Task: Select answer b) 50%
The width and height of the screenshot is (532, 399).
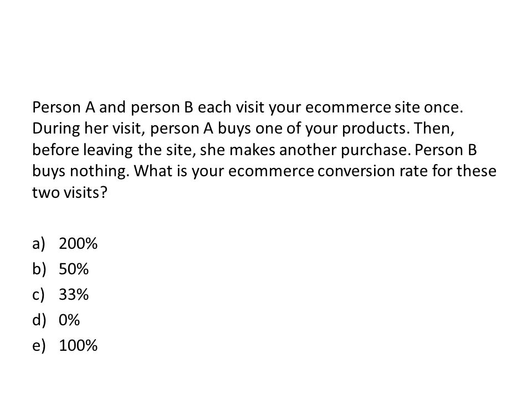Action: coord(60,269)
